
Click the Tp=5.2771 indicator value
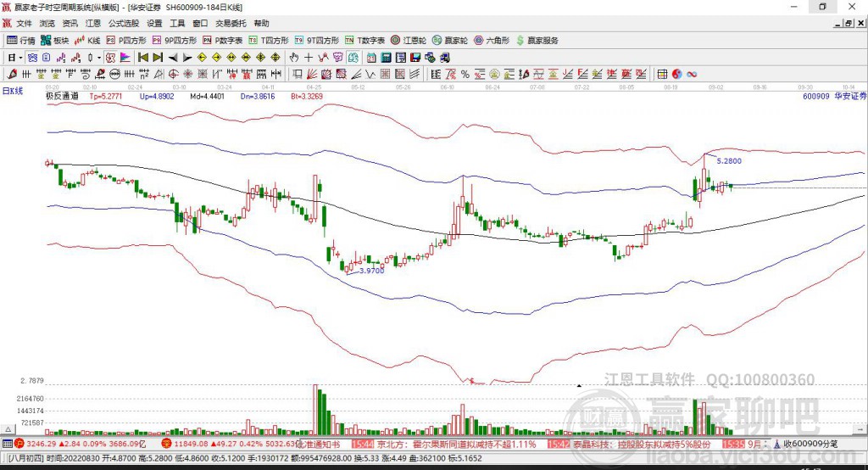coord(106,97)
